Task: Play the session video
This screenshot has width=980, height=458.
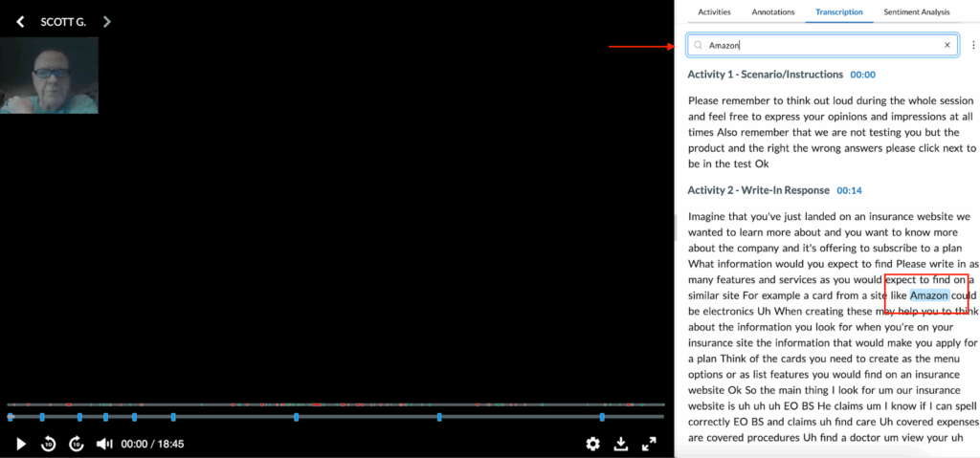Action: [21, 444]
